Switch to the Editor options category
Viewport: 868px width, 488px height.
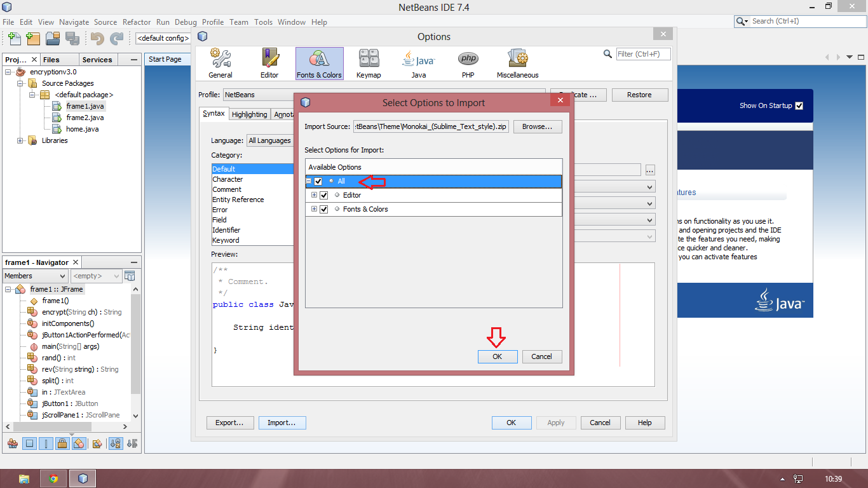(x=269, y=63)
